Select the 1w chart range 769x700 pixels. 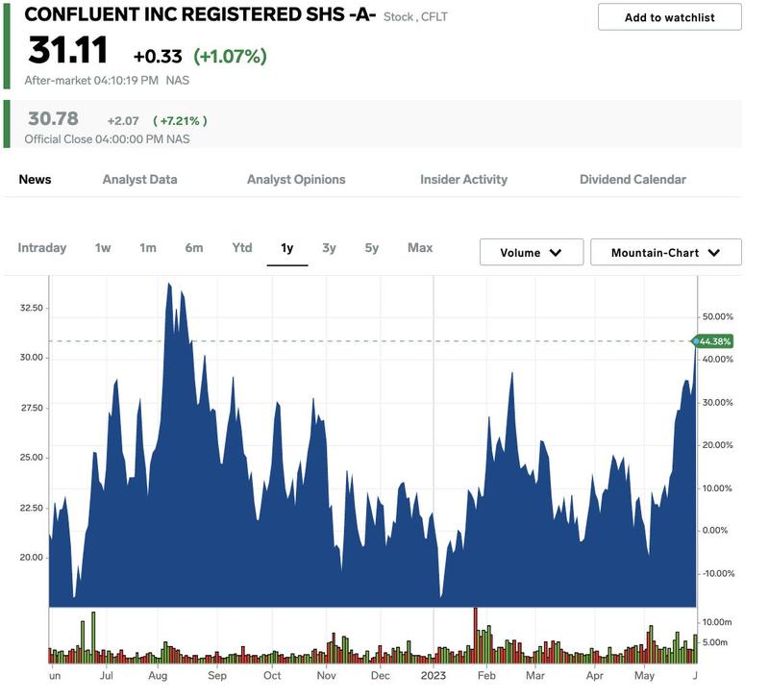click(x=103, y=248)
